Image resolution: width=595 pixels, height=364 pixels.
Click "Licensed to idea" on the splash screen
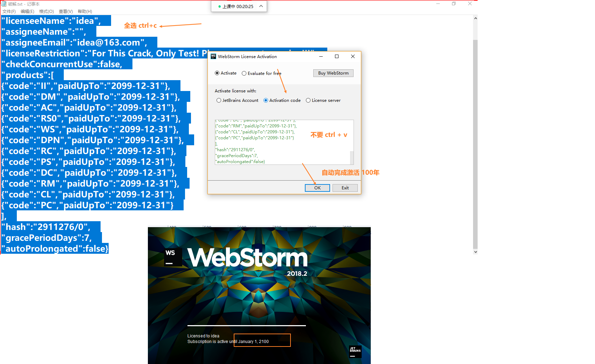203,336
